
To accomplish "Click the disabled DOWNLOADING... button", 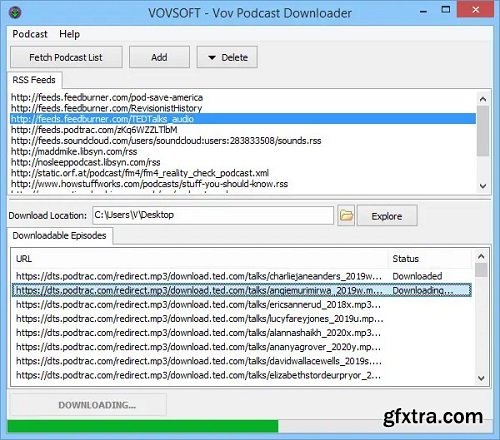I will click(89, 405).
